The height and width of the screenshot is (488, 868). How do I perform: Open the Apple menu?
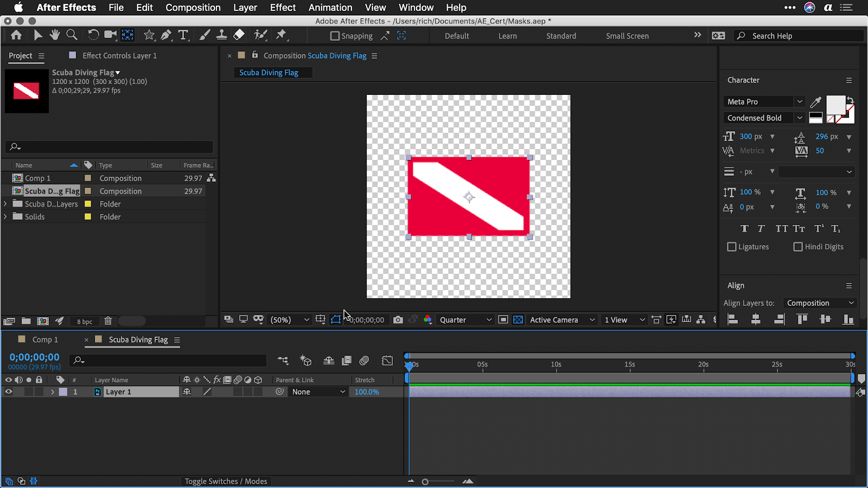[x=18, y=8]
